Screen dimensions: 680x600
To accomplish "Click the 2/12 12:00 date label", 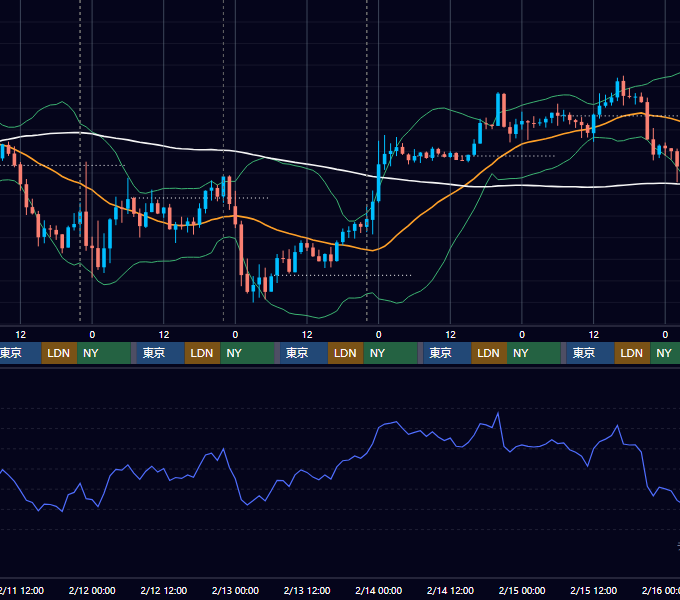I will [163, 590].
